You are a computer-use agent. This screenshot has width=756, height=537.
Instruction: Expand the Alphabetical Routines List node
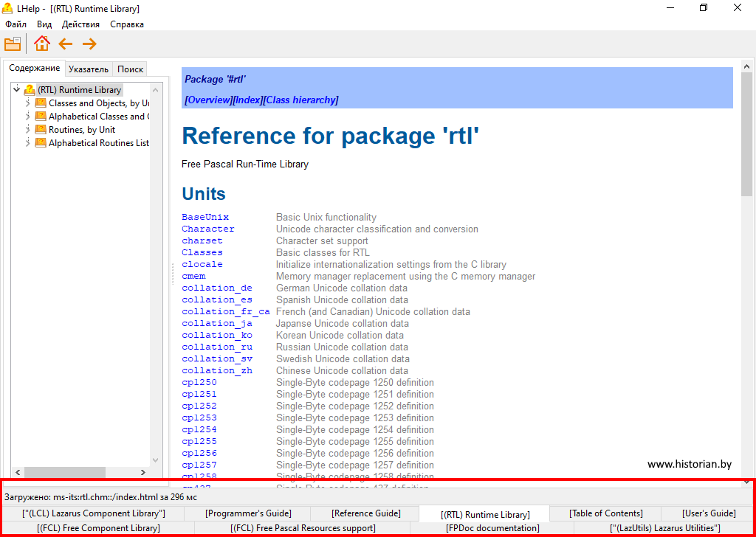28,143
